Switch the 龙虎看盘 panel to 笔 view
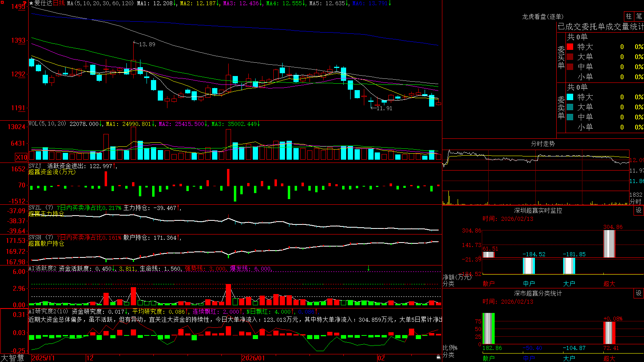Image resolution: width=644 pixels, height=362 pixels. [x=639, y=16]
